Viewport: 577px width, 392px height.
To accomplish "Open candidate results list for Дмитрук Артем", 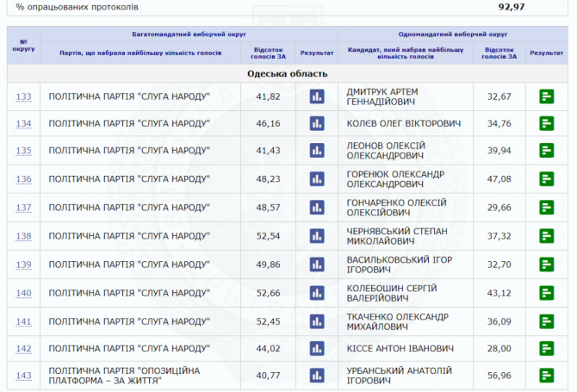I will (x=547, y=96).
